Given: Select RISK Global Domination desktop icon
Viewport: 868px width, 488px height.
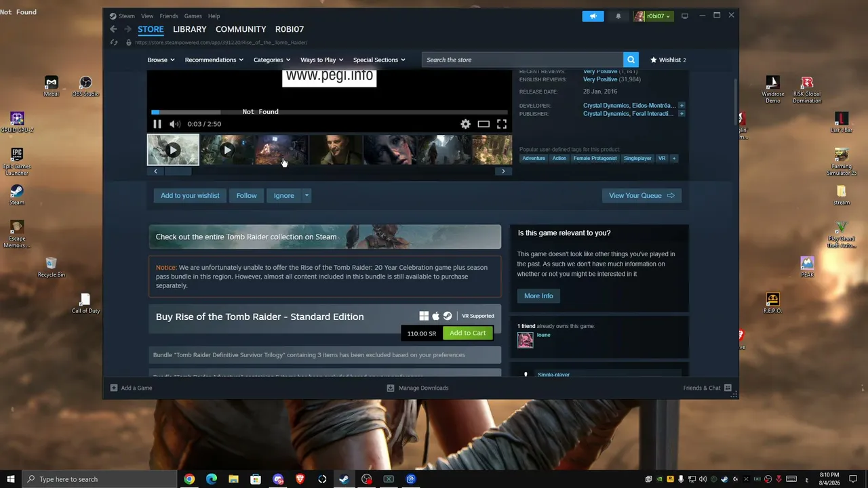Looking at the screenshot, I should 807,89.
